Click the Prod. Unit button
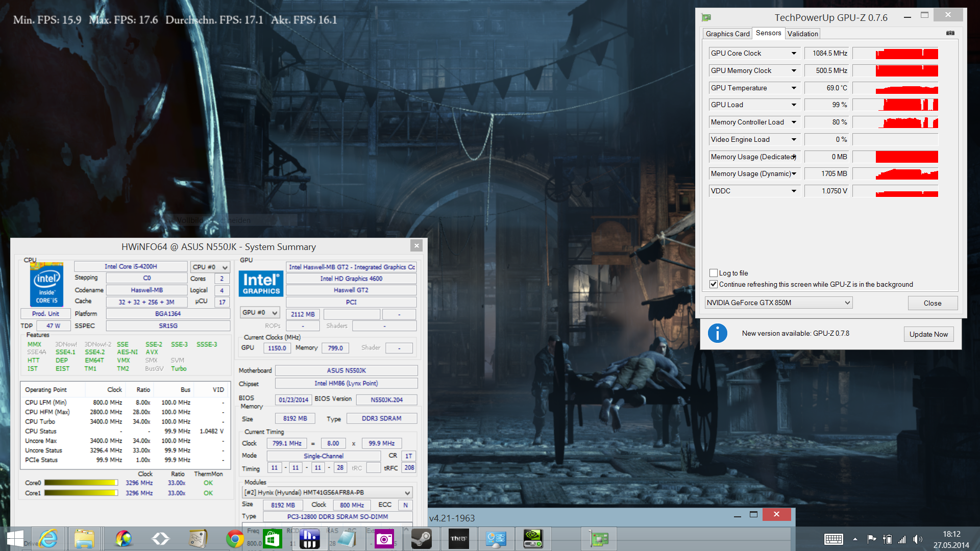Image resolution: width=980 pixels, height=551 pixels. coord(45,313)
